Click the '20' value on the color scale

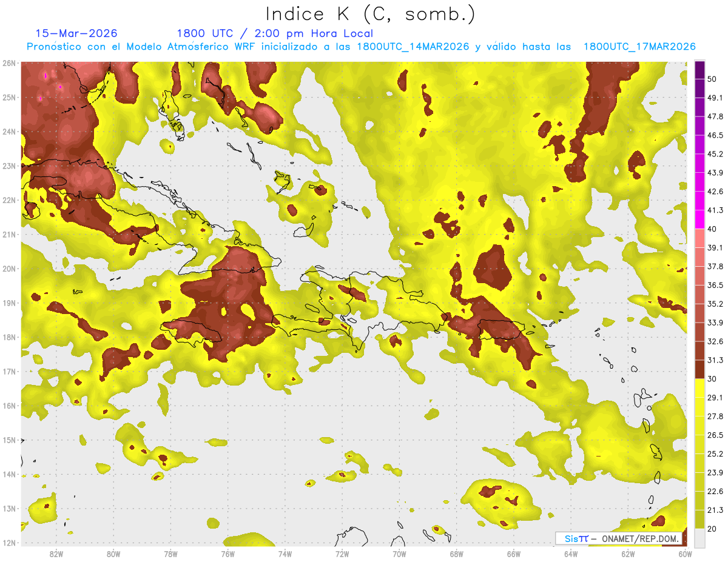(713, 529)
